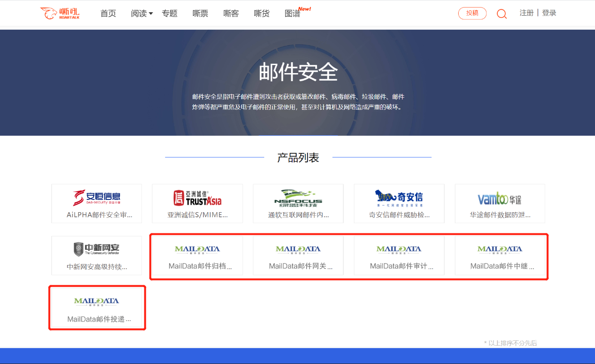The width and height of the screenshot is (595, 364).
Task: Expand the 阅读 dropdown menu
Action: click(140, 13)
